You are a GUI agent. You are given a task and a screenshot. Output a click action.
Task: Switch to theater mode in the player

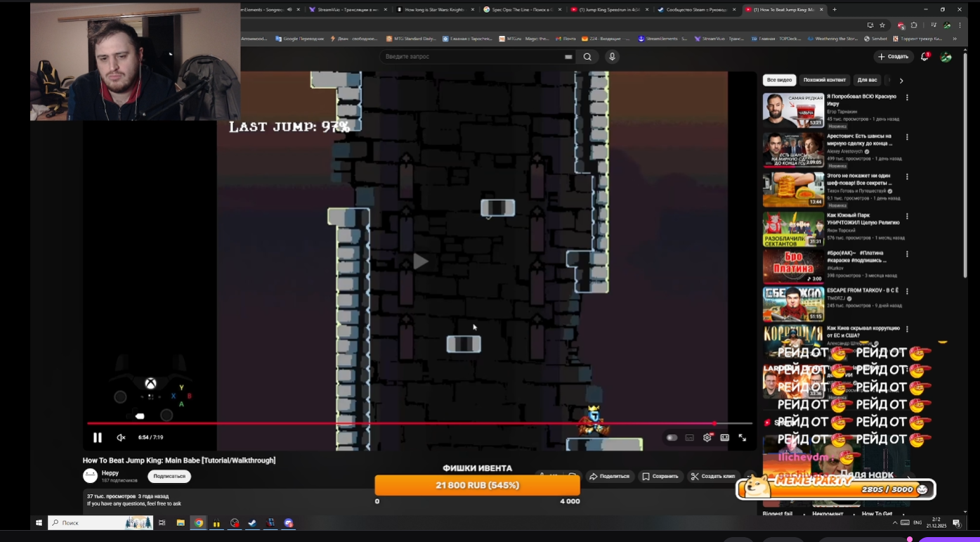pos(724,437)
